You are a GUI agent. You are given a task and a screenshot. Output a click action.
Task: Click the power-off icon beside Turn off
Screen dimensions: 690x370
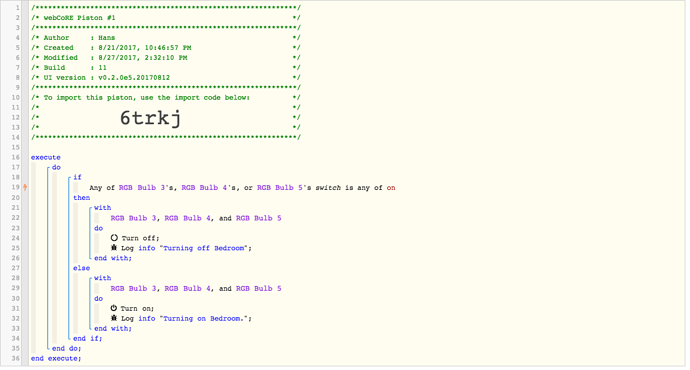(x=114, y=238)
